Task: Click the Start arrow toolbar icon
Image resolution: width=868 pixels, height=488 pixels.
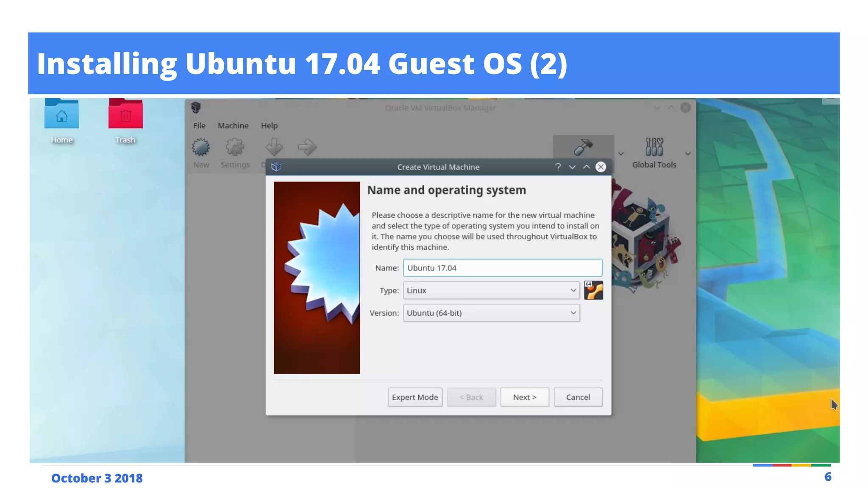Action: [307, 147]
